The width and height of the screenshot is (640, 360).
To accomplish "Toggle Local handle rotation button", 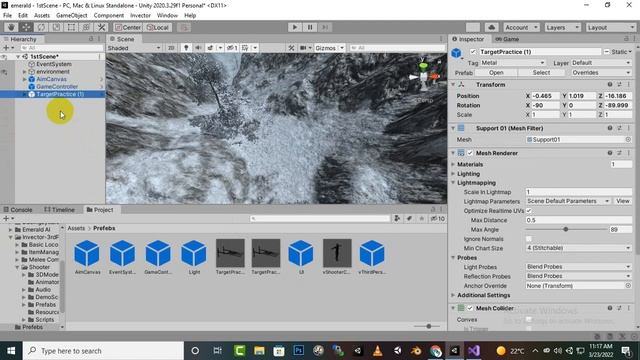I will (x=158, y=27).
